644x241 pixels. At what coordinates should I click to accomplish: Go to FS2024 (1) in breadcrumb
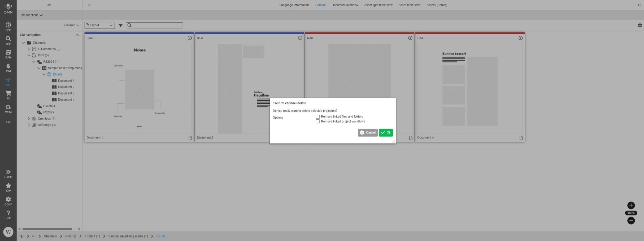pos(92,236)
